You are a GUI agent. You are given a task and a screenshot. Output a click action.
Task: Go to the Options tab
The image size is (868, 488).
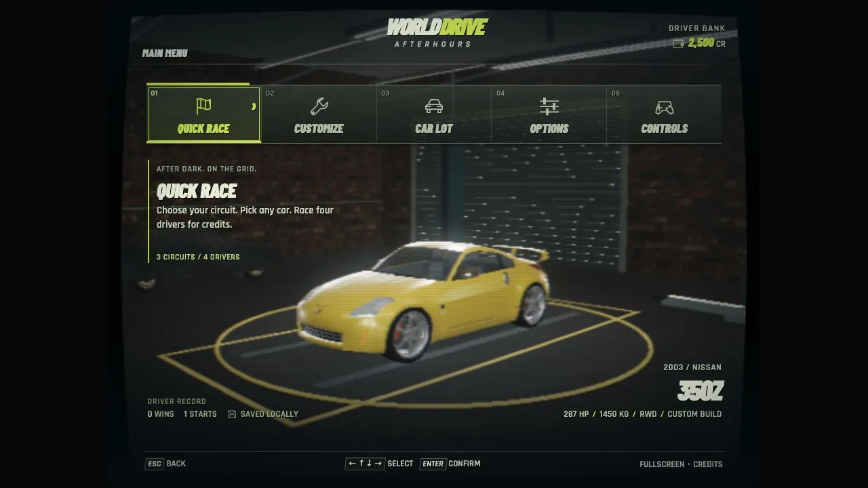pos(549,115)
